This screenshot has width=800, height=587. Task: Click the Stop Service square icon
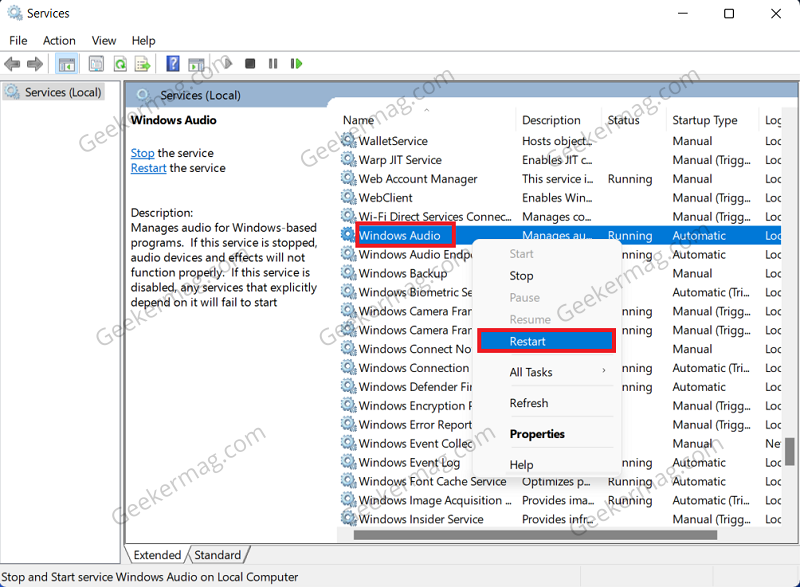click(250, 64)
